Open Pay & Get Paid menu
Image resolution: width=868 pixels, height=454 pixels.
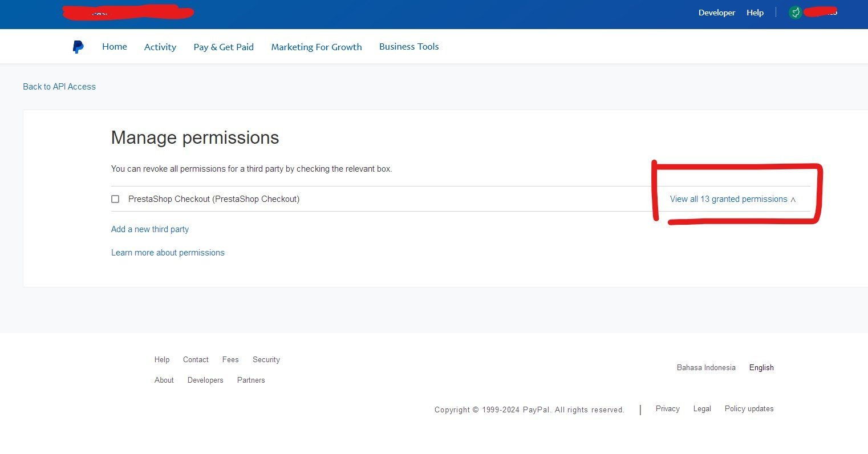(x=224, y=47)
